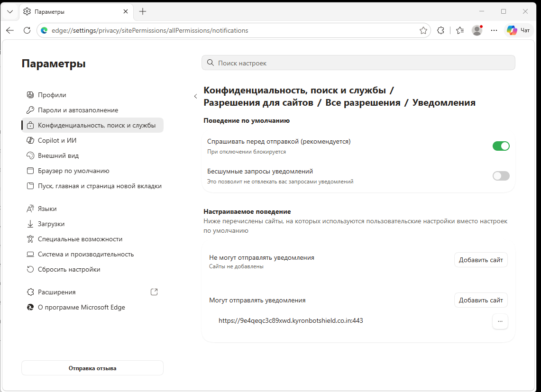Click При отключении блокируется description
This screenshot has width=541, height=392.
247,152
